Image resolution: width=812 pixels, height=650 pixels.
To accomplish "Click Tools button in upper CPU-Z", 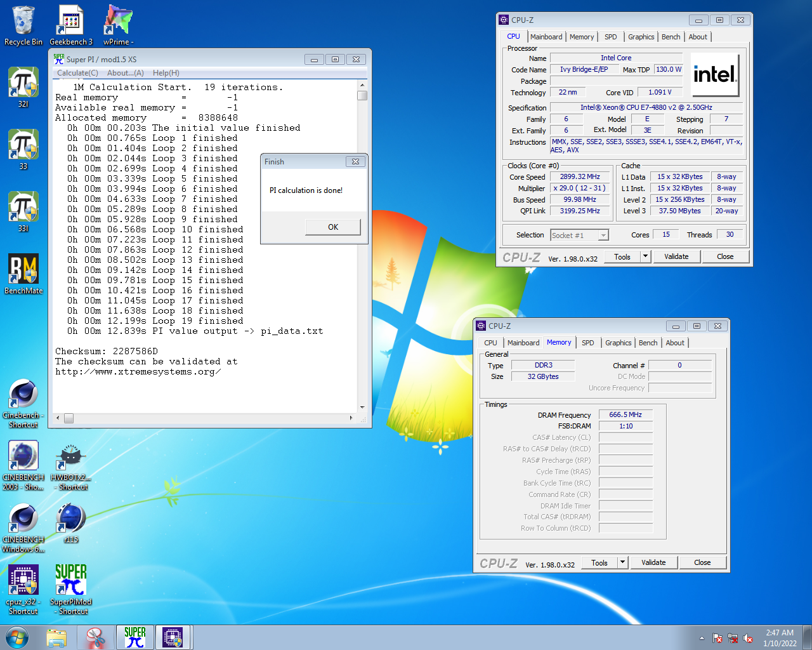I will tap(622, 256).
